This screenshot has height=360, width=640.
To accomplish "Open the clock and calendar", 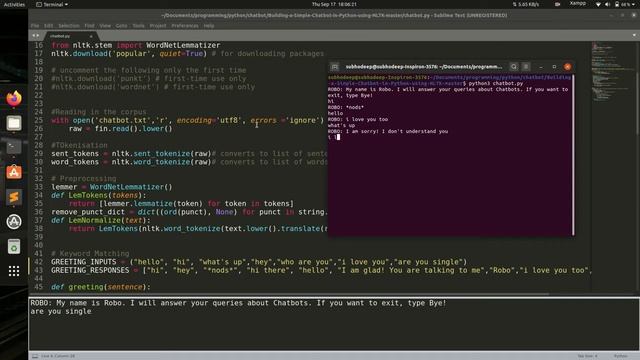I will [334, 4].
